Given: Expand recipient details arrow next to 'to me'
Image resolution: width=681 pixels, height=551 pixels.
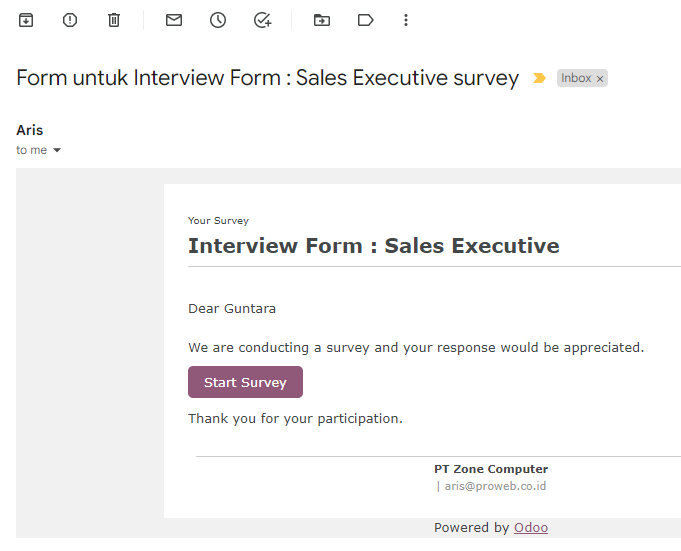Looking at the screenshot, I should point(57,150).
